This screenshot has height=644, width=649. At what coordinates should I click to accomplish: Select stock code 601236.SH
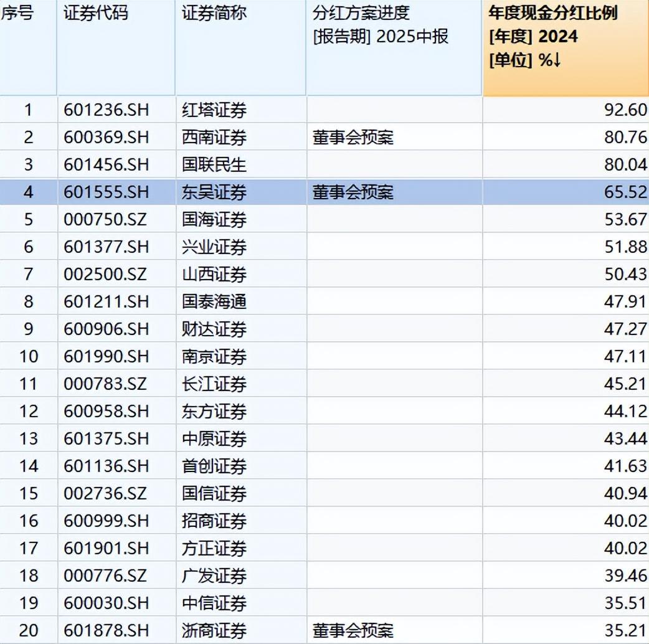tap(107, 110)
